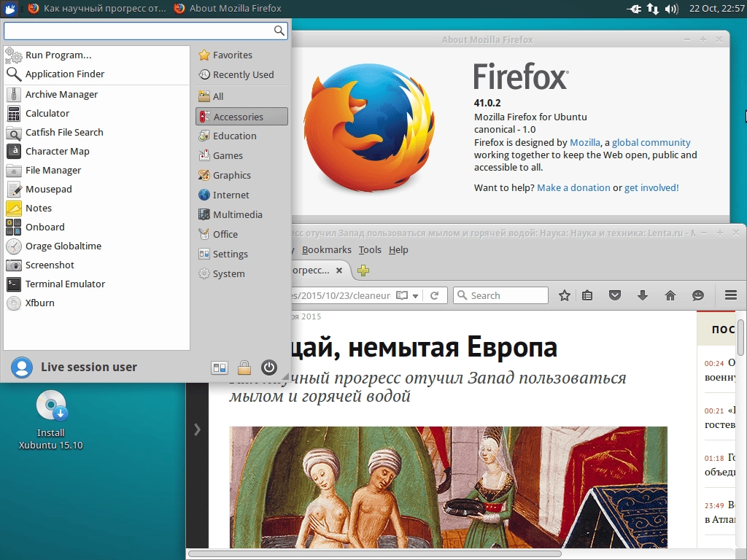The width and height of the screenshot is (747, 560).
Task: Click the Firefox Search box
Action: (500, 296)
